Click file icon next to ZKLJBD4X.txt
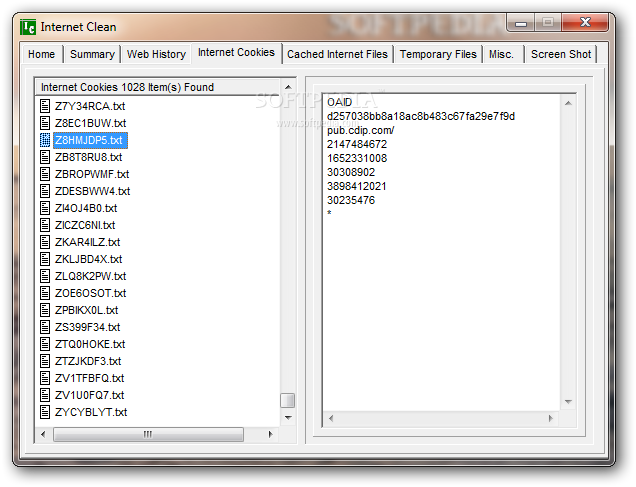Screen dimensions: 636x487 tap(45, 259)
